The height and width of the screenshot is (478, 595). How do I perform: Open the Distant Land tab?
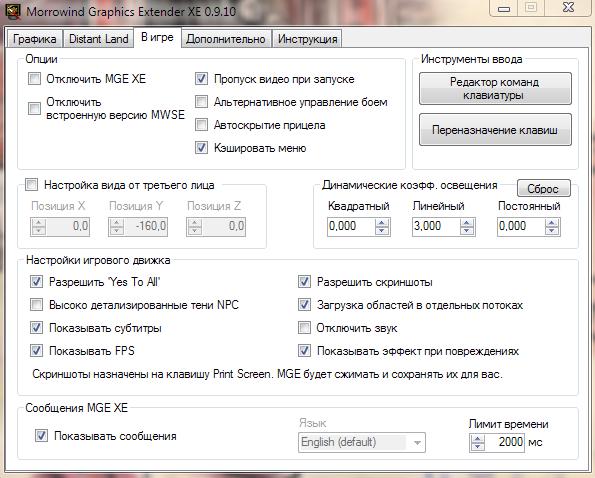(x=98, y=39)
